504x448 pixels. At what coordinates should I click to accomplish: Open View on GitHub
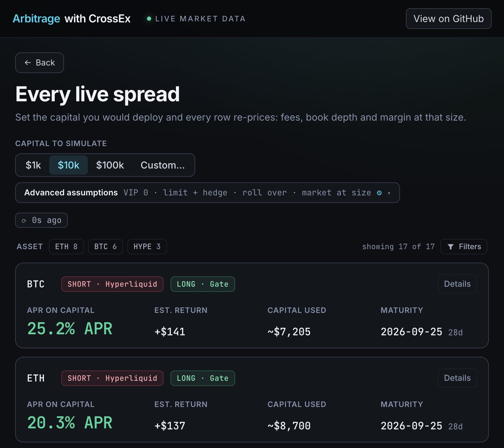click(449, 19)
